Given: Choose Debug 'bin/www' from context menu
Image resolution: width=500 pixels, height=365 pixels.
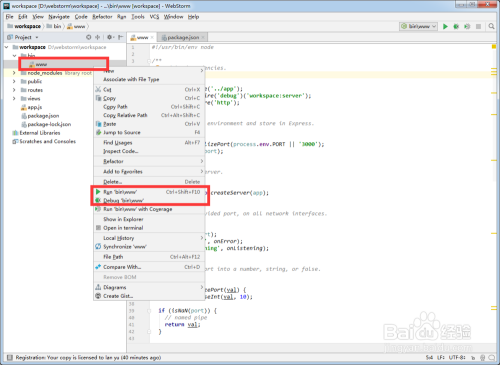Looking at the screenshot, I should click(x=149, y=200).
